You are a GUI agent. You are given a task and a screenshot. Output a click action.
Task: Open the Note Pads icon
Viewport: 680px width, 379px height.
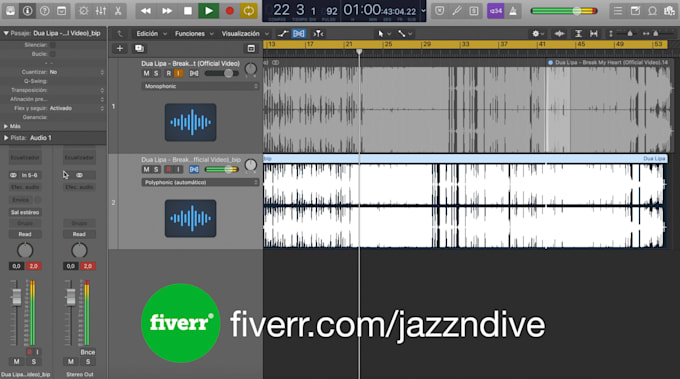point(635,11)
